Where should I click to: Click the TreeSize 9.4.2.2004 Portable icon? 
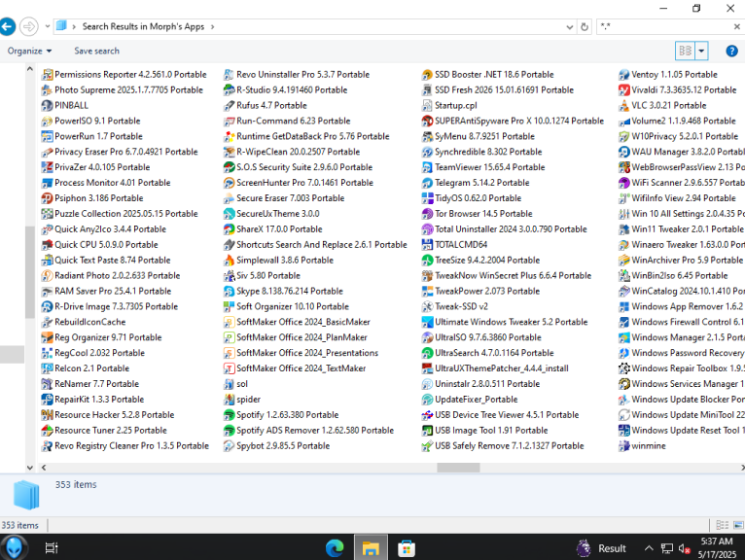[427, 261]
